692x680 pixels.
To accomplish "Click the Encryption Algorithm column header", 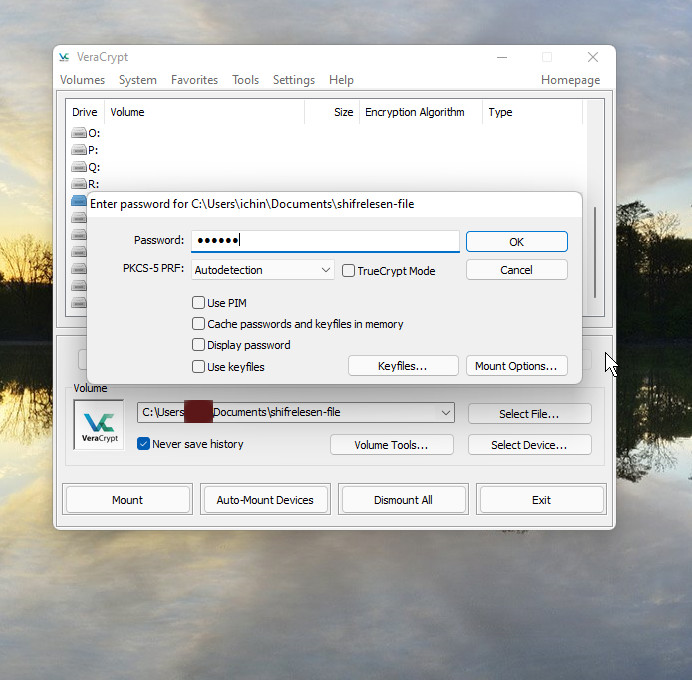I will 421,112.
